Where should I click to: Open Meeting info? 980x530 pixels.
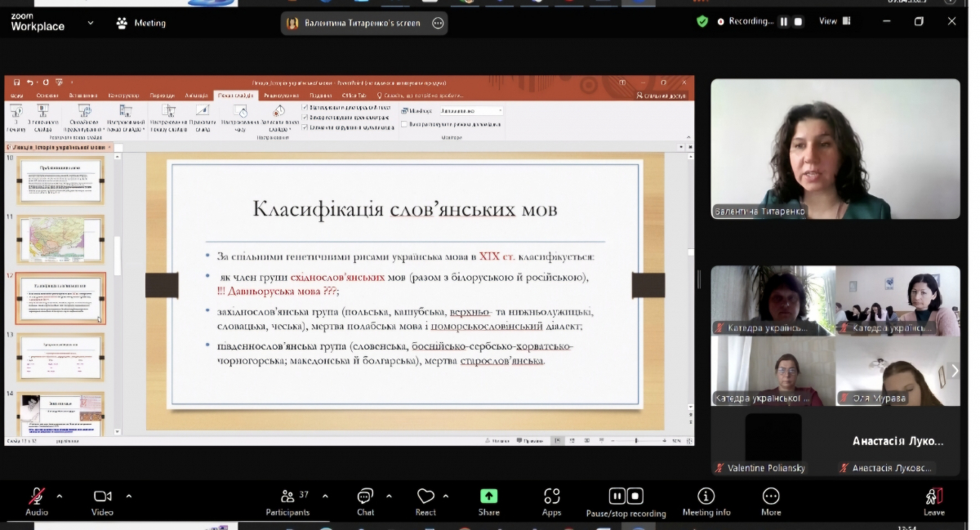click(x=706, y=501)
